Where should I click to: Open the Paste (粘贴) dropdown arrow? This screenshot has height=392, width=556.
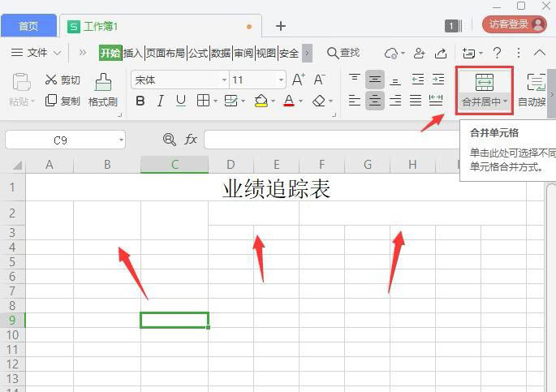(x=32, y=101)
